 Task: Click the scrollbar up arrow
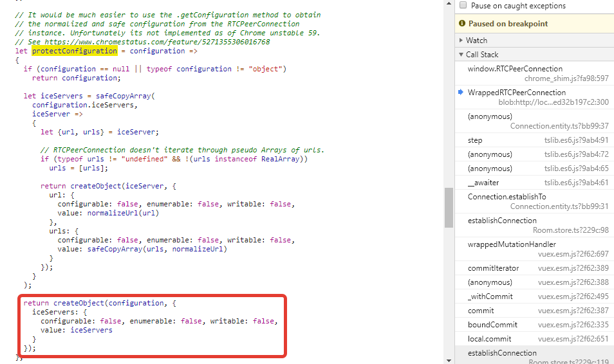click(x=449, y=3)
